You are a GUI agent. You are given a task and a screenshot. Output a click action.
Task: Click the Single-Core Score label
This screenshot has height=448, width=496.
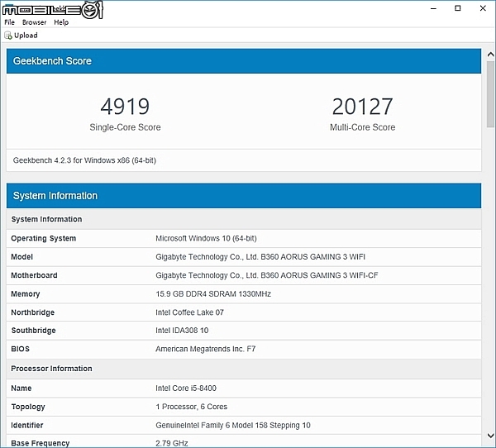(x=125, y=127)
